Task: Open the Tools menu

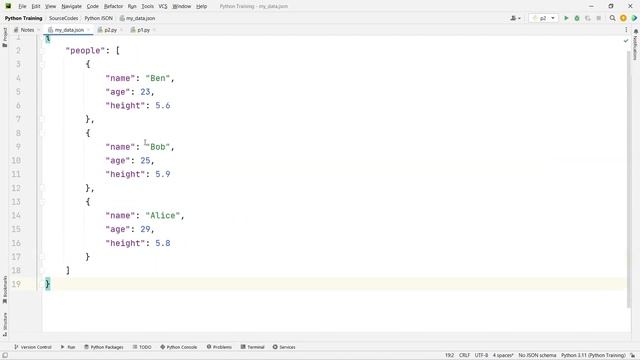Action: (x=147, y=6)
